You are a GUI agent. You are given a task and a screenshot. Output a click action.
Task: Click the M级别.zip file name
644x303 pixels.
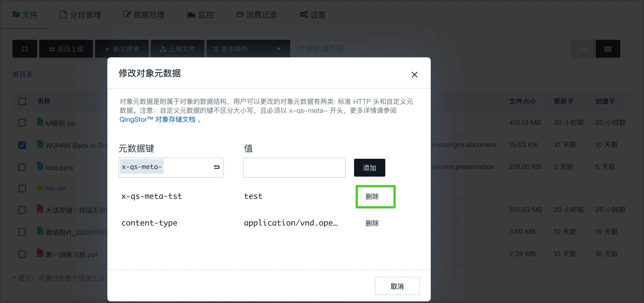click(60, 123)
